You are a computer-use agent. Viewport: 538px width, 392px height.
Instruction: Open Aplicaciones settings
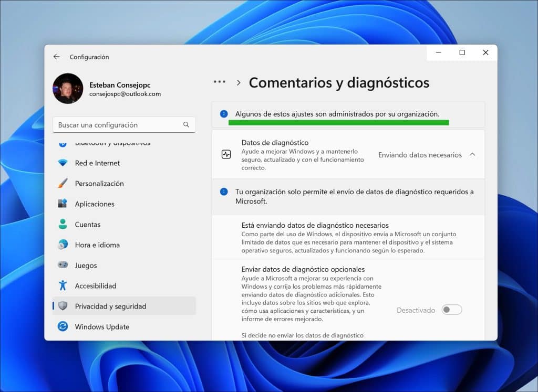(124, 204)
